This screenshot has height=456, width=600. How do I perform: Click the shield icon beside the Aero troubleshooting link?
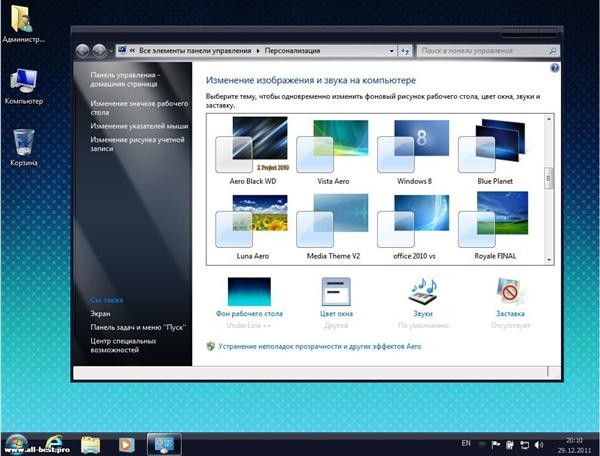point(210,346)
